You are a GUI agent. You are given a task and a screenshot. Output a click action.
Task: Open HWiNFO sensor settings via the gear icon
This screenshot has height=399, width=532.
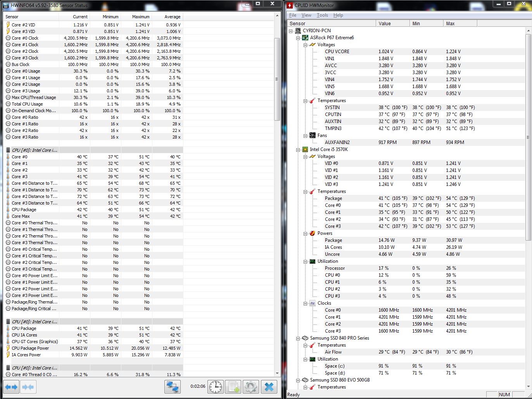coord(251,387)
